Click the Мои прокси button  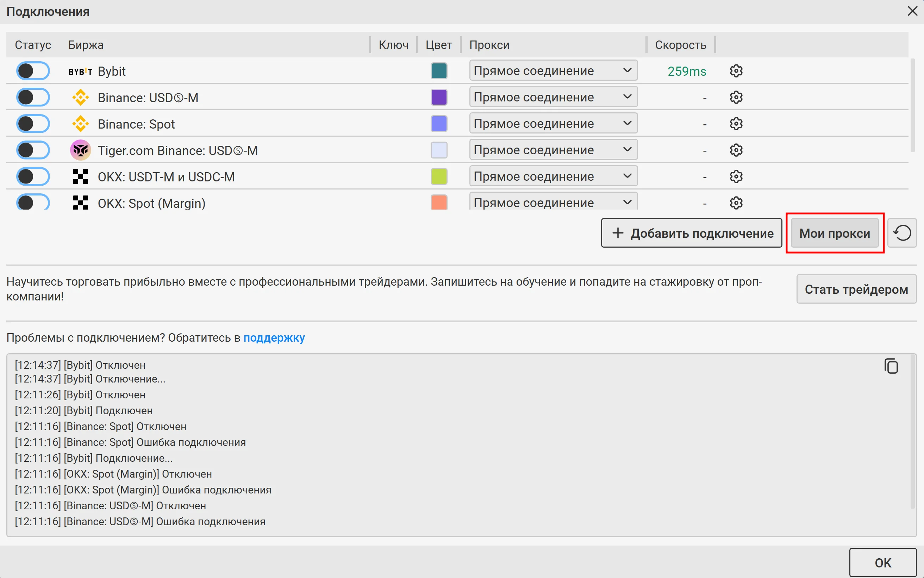tap(835, 233)
